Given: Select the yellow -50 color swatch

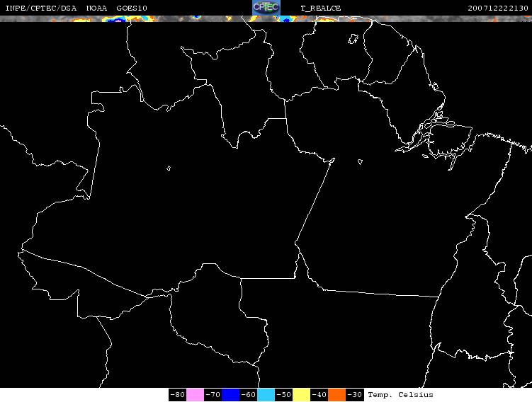Looking at the screenshot, I should (301, 394).
